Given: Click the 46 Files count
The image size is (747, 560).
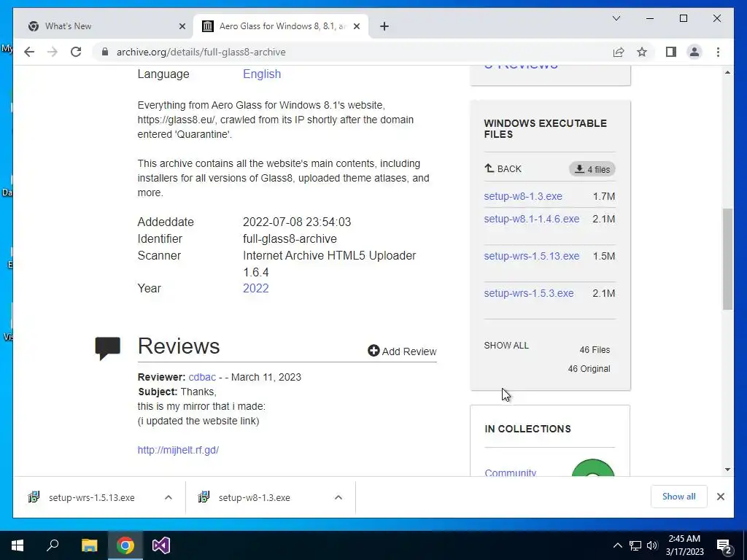Looking at the screenshot, I should [595, 349].
